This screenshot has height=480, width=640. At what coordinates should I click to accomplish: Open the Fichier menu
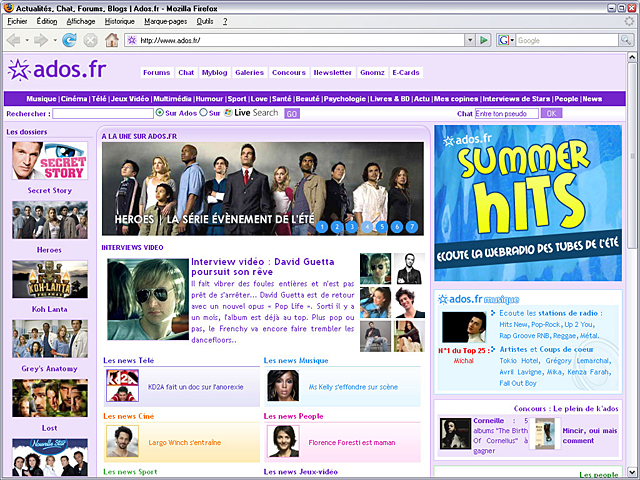pyautogui.click(x=17, y=21)
